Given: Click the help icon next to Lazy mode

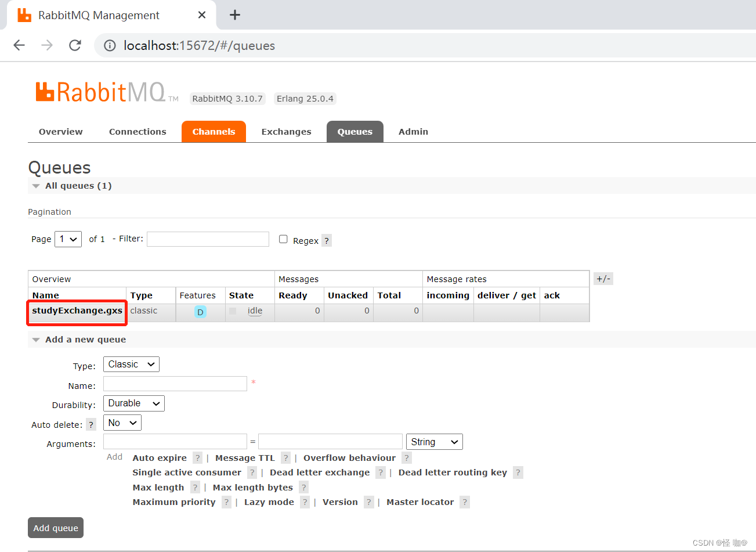Looking at the screenshot, I should click(x=305, y=502).
